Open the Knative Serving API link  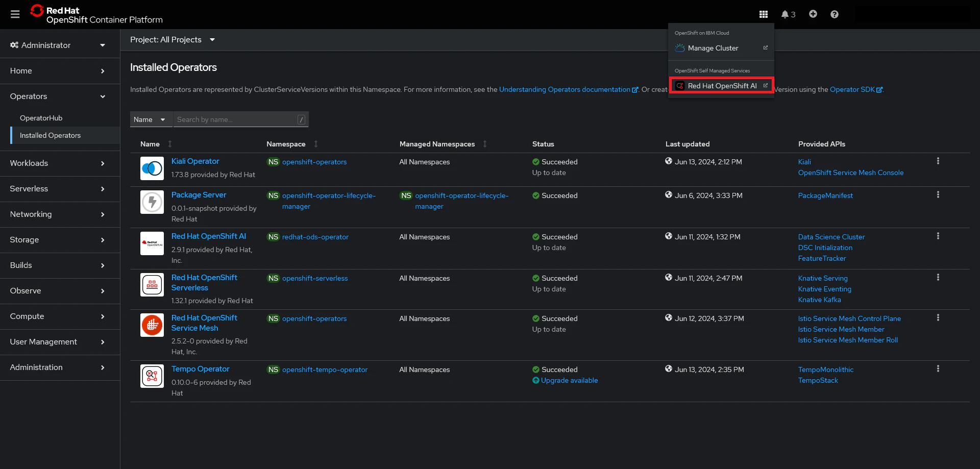coord(823,278)
